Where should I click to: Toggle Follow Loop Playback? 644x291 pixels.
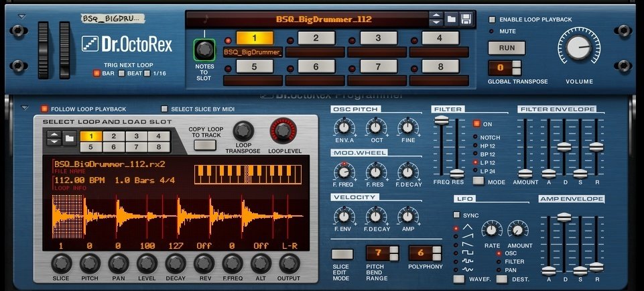pyautogui.click(x=44, y=109)
